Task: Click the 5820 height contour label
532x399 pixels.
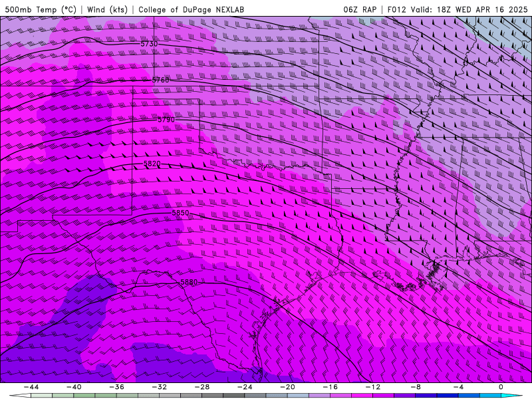Action: (152, 164)
